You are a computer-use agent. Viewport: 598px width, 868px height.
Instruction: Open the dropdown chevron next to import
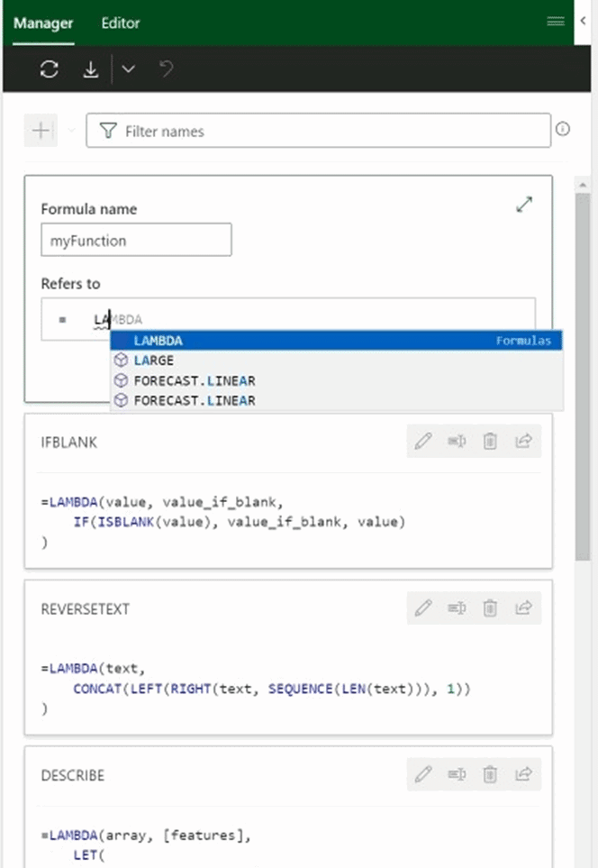129,70
